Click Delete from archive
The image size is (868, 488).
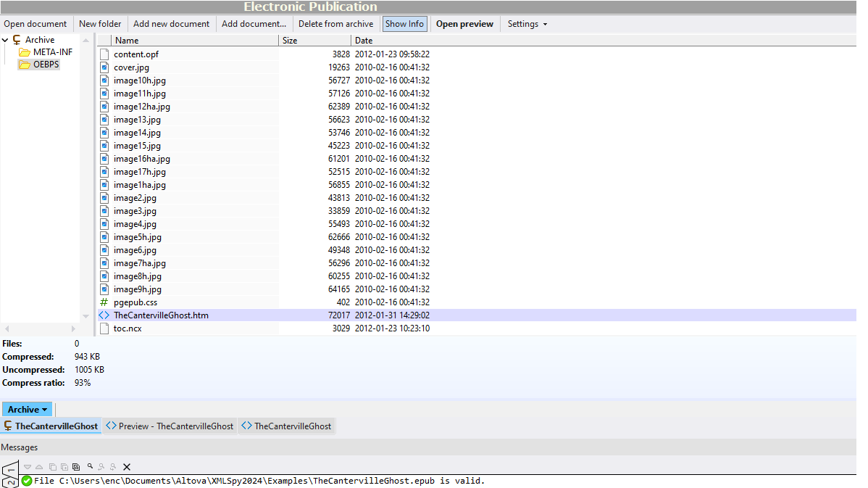coord(335,23)
